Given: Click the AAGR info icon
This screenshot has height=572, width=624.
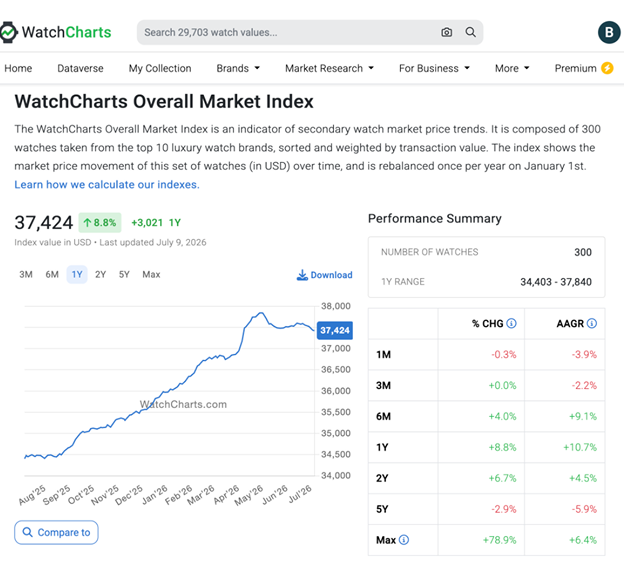Looking at the screenshot, I should pos(592,323).
